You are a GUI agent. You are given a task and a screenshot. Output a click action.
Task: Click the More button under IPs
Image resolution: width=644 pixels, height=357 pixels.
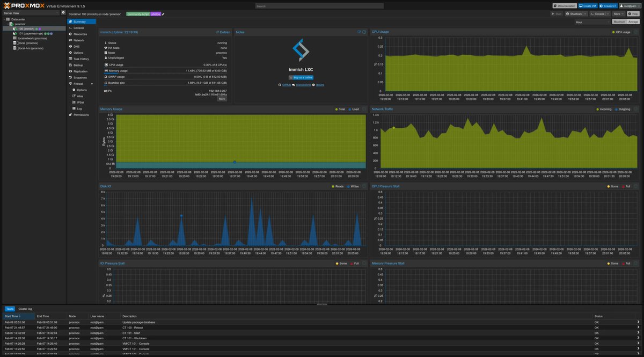coord(222,99)
